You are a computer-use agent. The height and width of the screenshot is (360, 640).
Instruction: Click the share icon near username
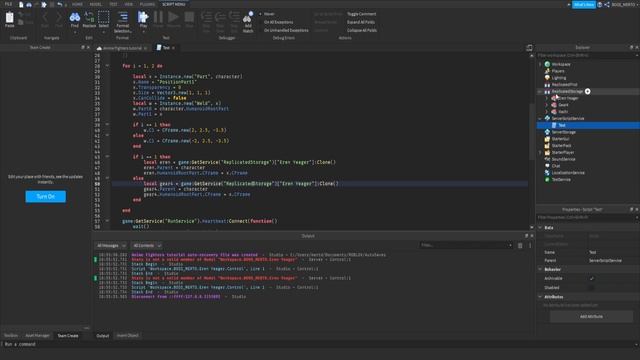coord(607,4)
